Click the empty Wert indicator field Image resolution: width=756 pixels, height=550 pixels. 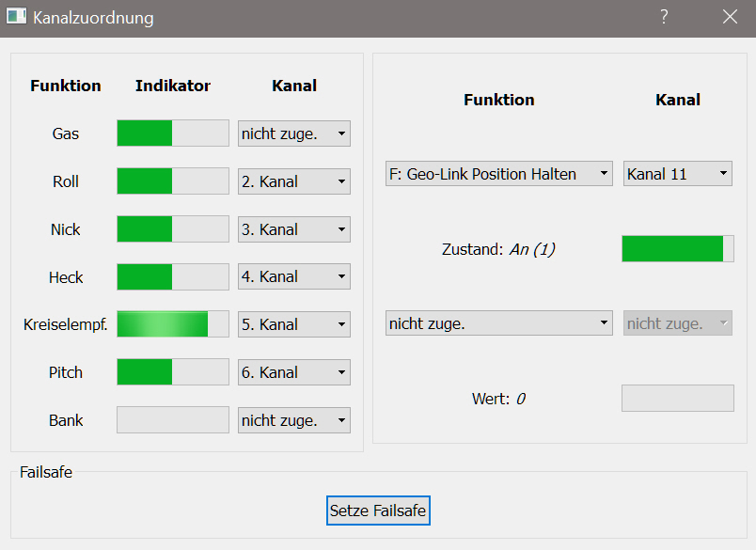pyautogui.click(x=677, y=399)
